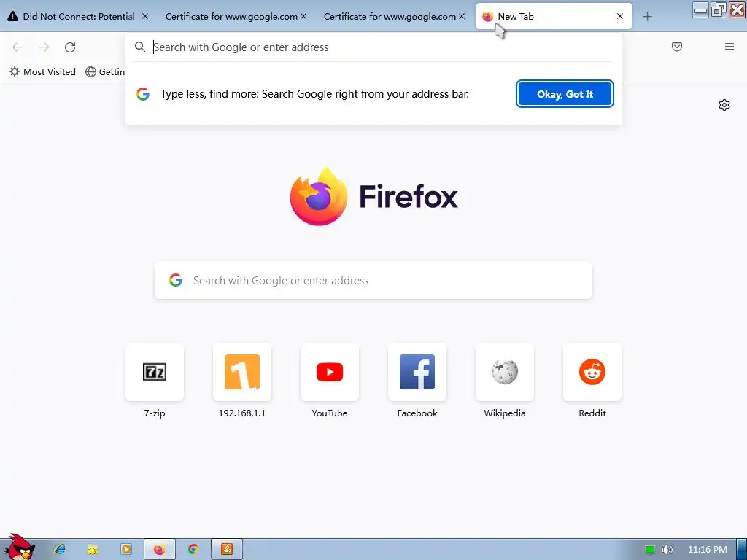
Task: Open the Wikipedia shortcut tile
Action: coord(505,372)
